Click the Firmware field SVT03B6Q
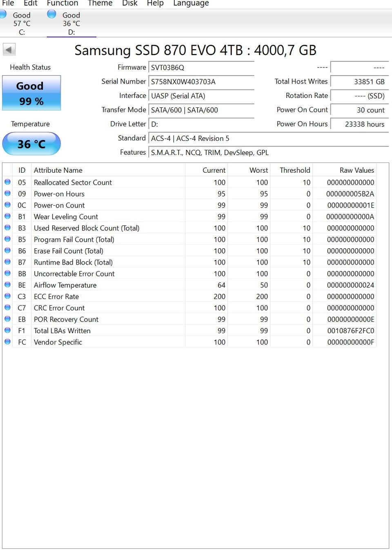392x550 pixels. [x=201, y=67]
